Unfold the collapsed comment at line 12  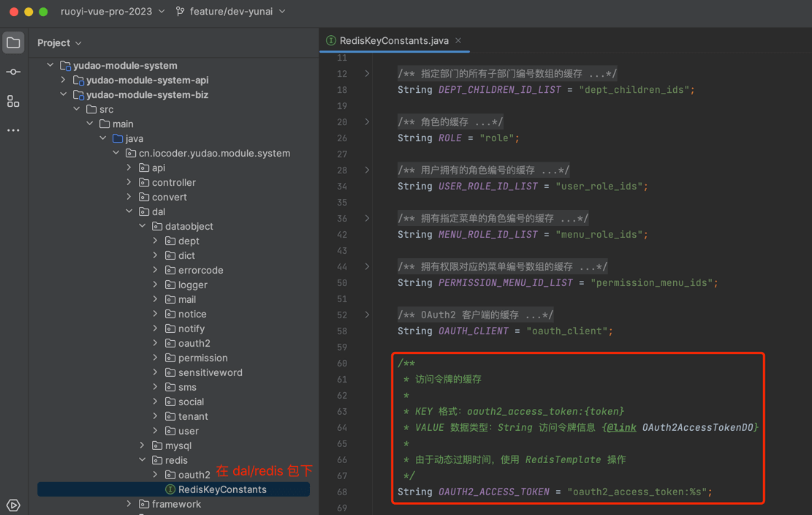[367, 74]
